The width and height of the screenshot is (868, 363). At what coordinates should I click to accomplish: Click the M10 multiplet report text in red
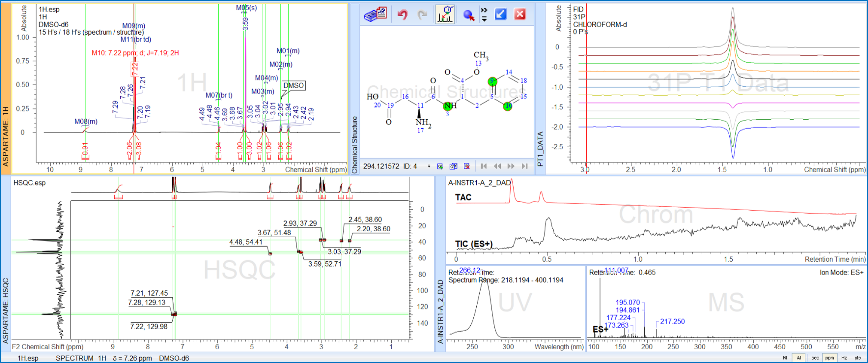pyautogui.click(x=135, y=53)
